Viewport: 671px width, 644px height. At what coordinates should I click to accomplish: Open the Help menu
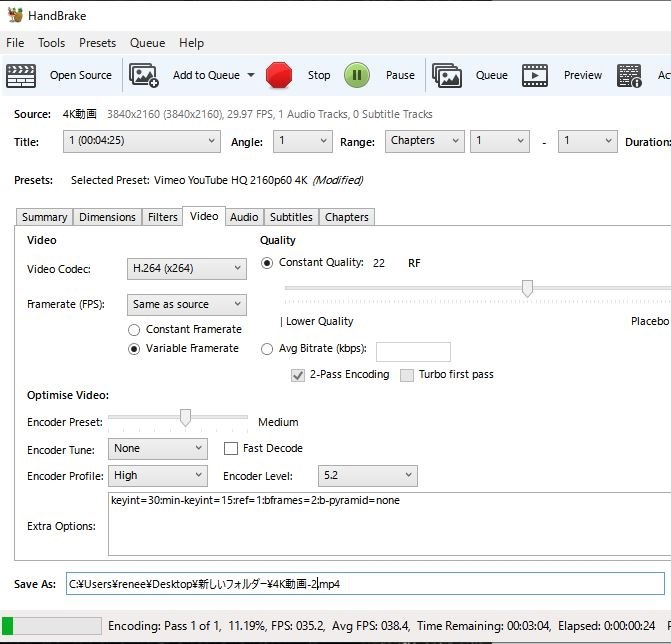coord(191,43)
